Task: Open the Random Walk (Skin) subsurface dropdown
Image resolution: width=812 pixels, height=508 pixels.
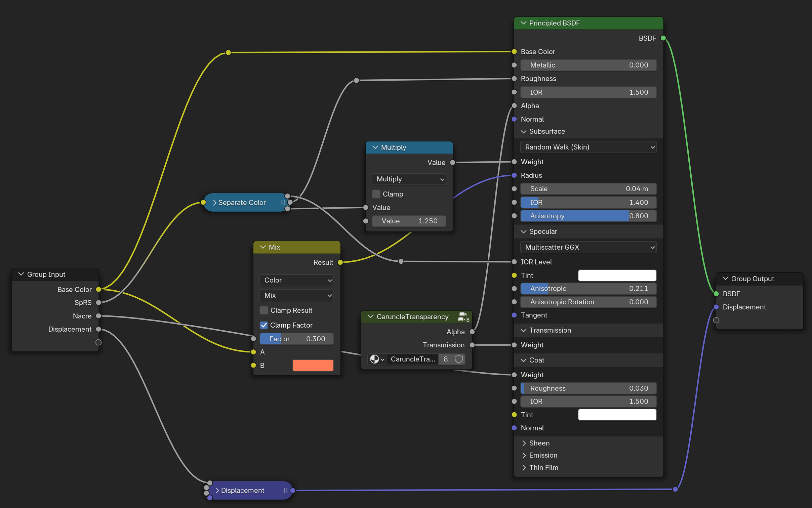Action: point(588,147)
